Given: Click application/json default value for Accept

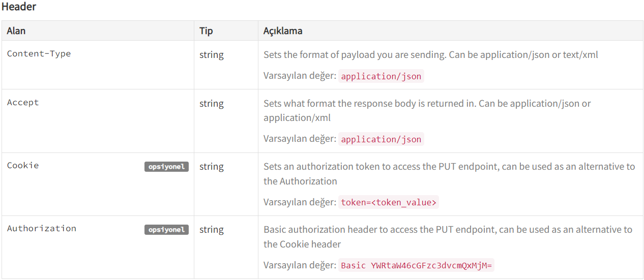Looking at the screenshot, I should pos(381,139).
